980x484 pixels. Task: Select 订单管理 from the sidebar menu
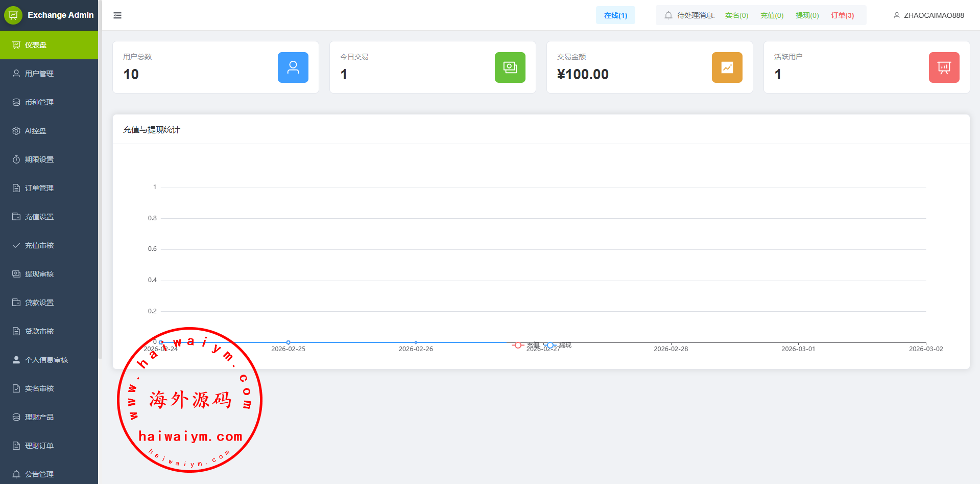pos(39,188)
